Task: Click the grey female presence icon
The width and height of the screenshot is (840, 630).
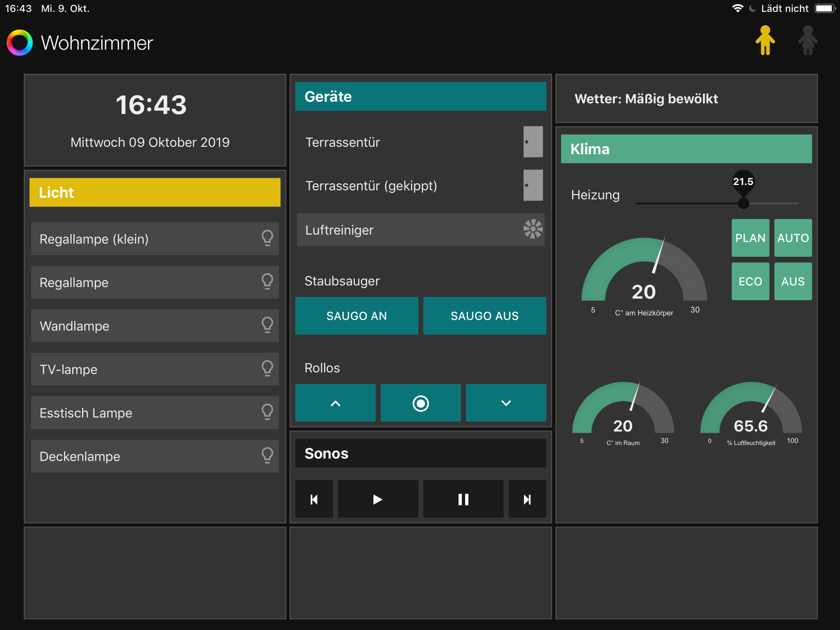Action: 808,41
